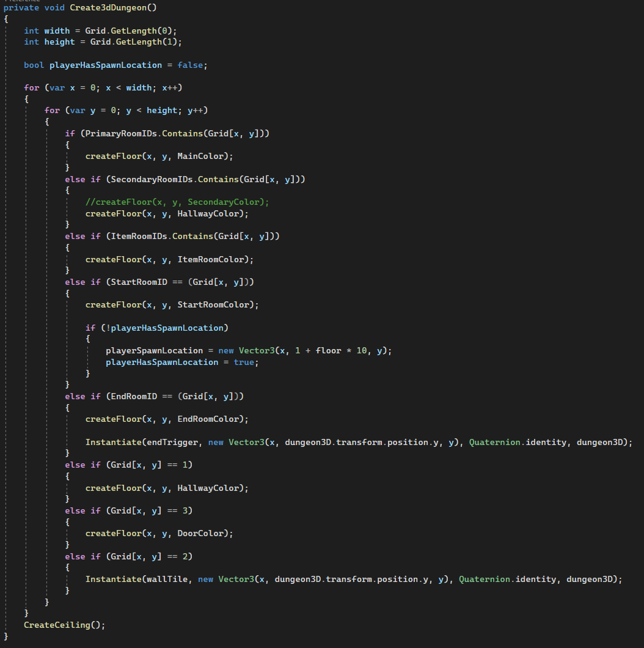Screen dimensions: 644x648
Task: Click 'Grid[x, y] == 2' condition
Action: point(149,557)
